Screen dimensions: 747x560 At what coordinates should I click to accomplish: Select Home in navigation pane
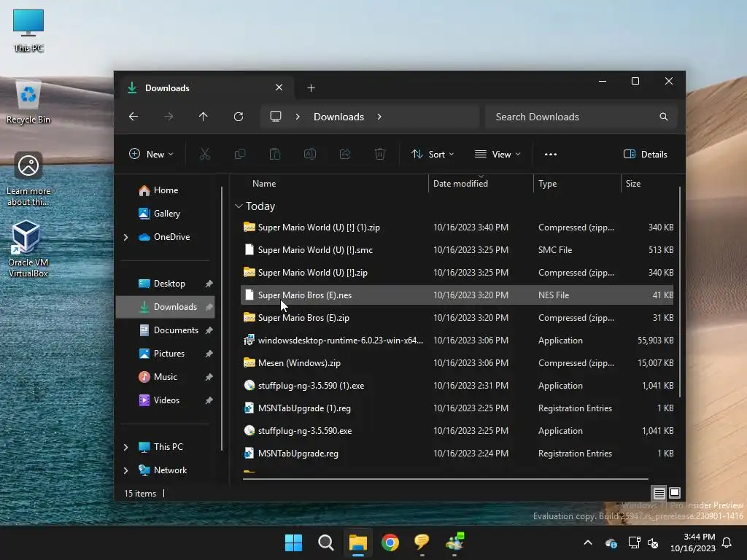pyautogui.click(x=166, y=190)
